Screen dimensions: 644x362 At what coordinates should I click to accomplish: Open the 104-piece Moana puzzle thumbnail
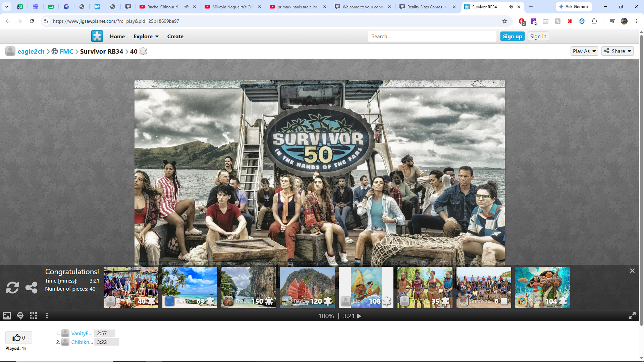(x=542, y=287)
